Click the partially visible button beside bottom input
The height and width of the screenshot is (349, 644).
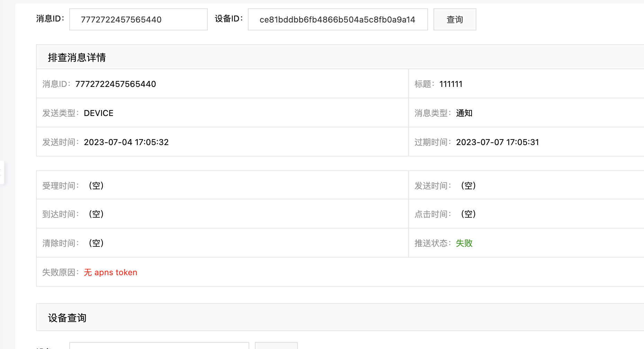pos(276,346)
